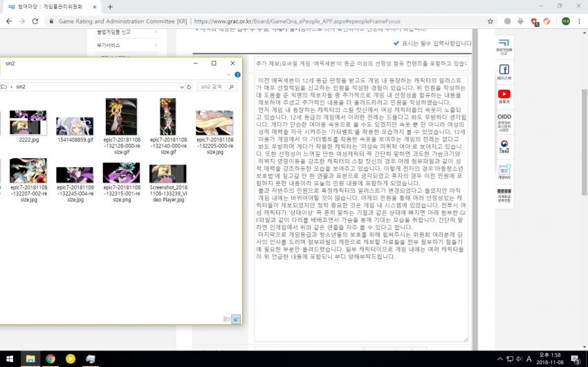This screenshot has height=367, width=588.
Task: Open the 국제등급분류연합 icon at sidebar bottom
Action: tap(504, 195)
